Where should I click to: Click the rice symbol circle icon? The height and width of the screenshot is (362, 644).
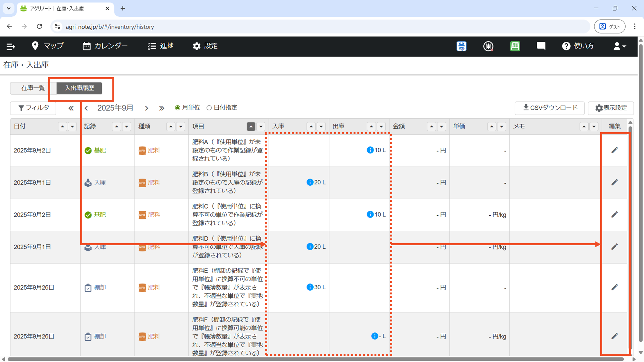tap(488, 46)
